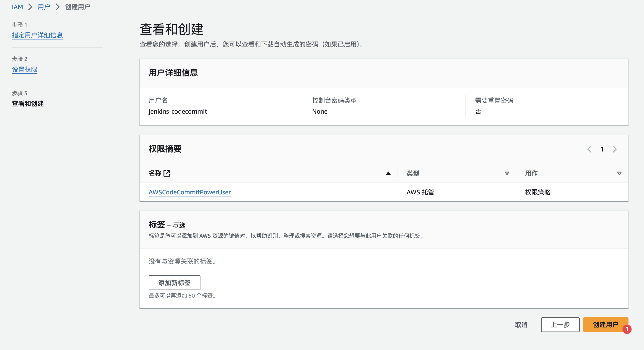
Task: Go back with 上一步 button
Action: tap(560, 325)
